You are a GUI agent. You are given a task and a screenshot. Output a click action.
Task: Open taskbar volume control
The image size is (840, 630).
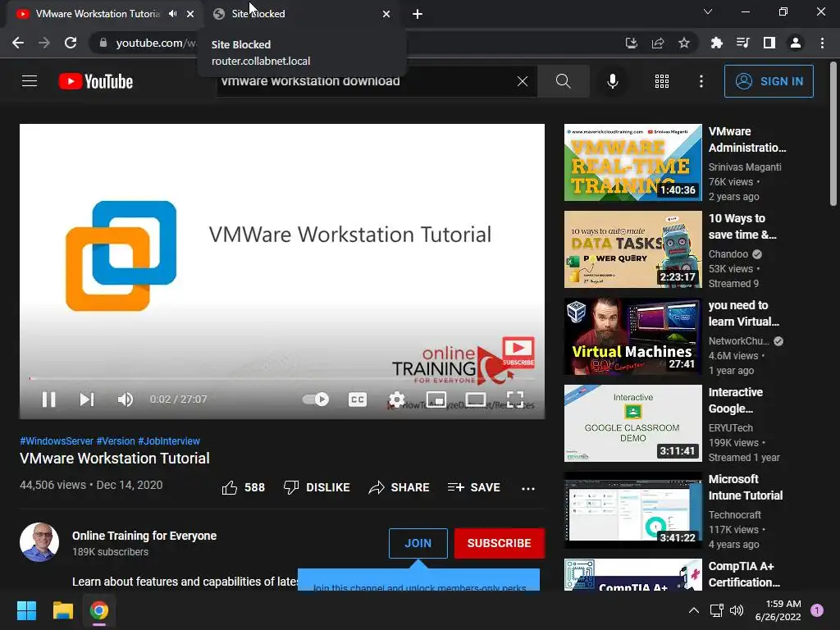[737, 610]
